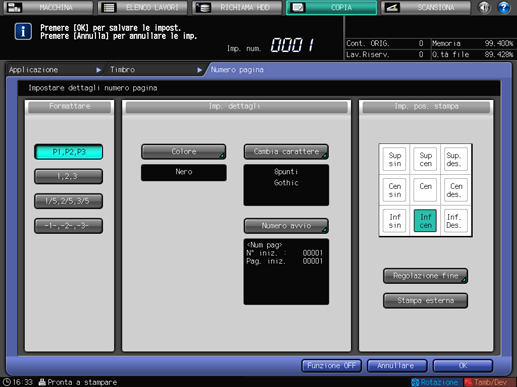Screen dimensions: 517x387
Task: Switch to SCANSIONA tab
Action: point(426,7)
